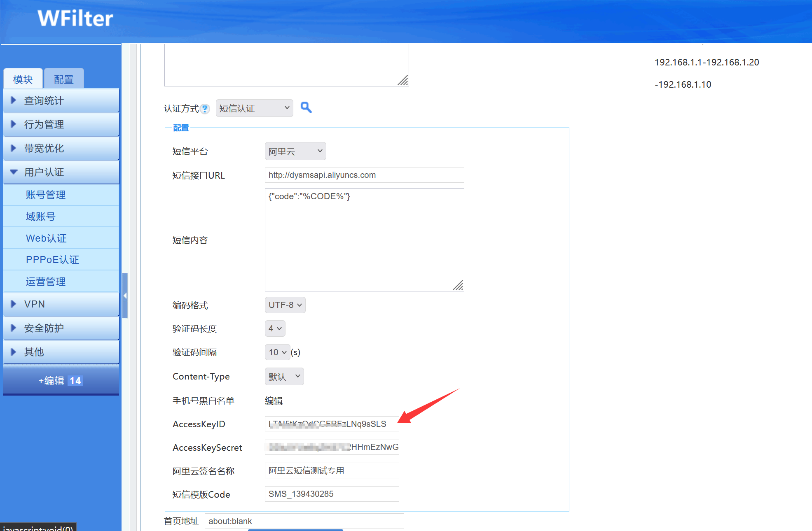The width and height of the screenshot is (812, 531).
Task: Click the magnifier icon beside 认证方式
Action: tap(306, 107)
